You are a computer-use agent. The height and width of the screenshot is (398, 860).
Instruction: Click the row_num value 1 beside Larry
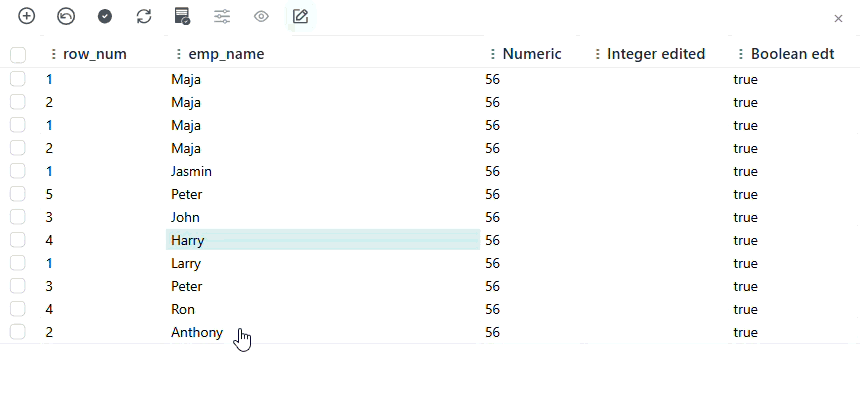[x=49, y=263]
